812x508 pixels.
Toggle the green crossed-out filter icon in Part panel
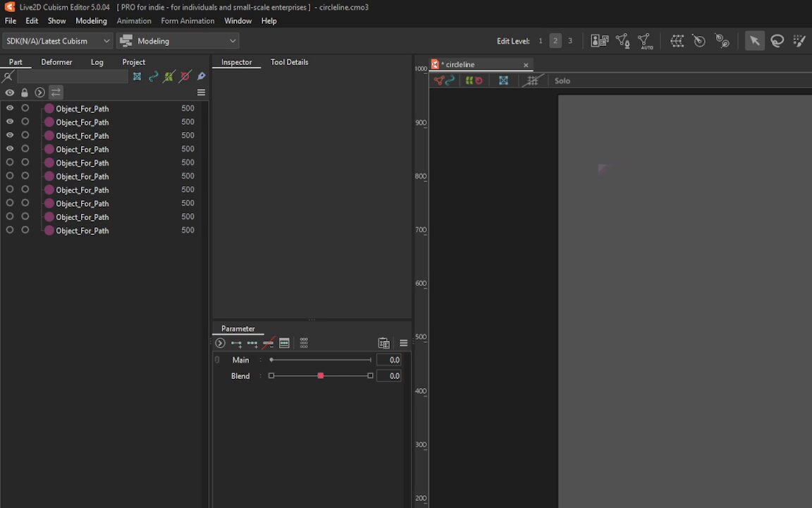(169, 77)
